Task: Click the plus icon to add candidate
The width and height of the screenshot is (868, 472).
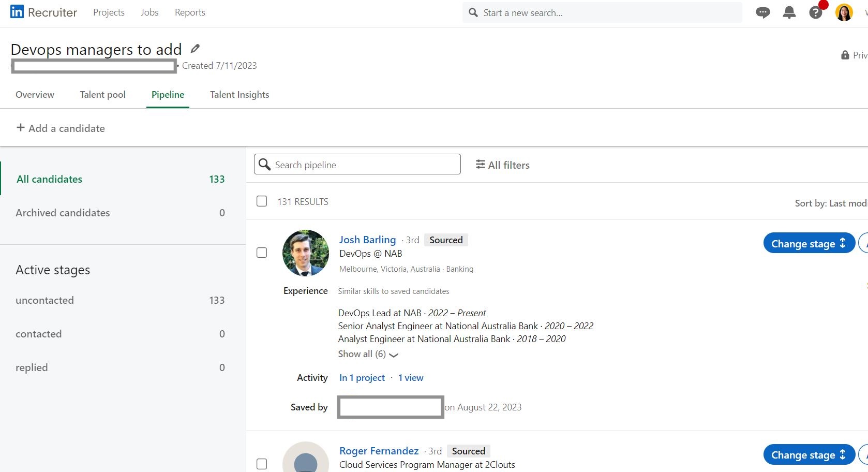Action: (21, 127)
